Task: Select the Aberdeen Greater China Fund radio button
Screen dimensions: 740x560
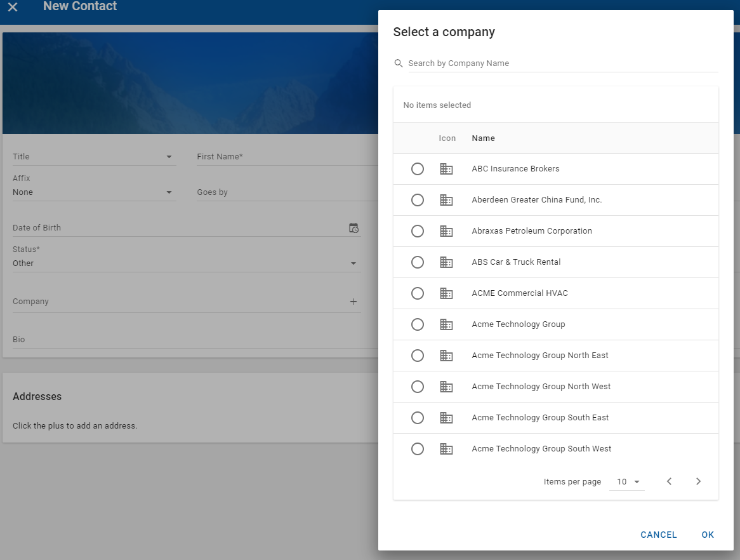Action: point(418,200)
